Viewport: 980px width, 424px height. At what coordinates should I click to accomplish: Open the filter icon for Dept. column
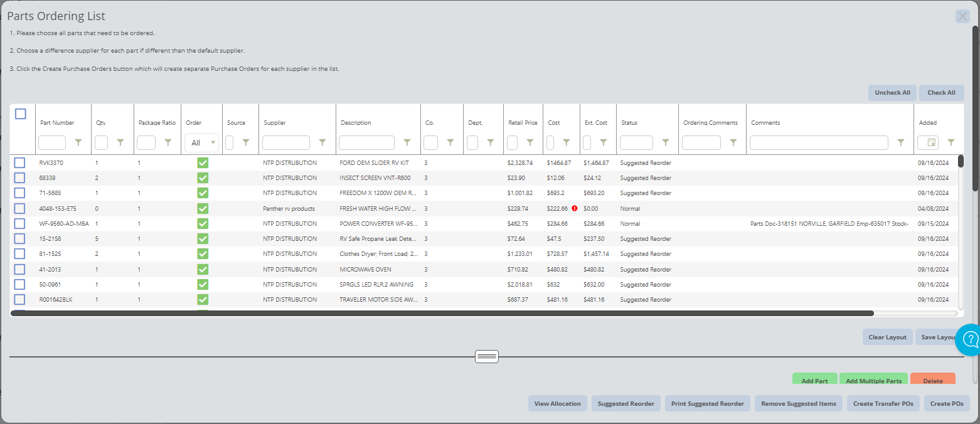click(x=491, y=143)
